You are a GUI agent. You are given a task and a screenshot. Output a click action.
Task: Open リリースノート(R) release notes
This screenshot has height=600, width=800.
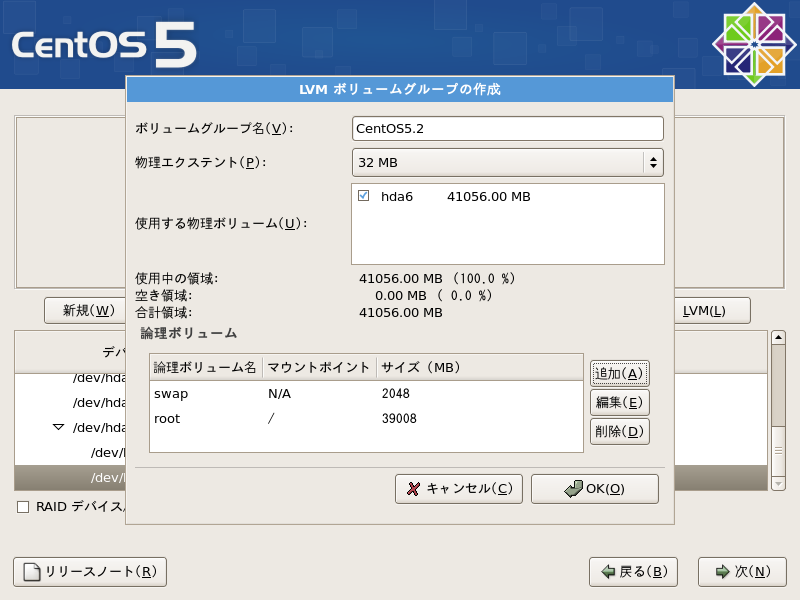[x=90, y=572]
